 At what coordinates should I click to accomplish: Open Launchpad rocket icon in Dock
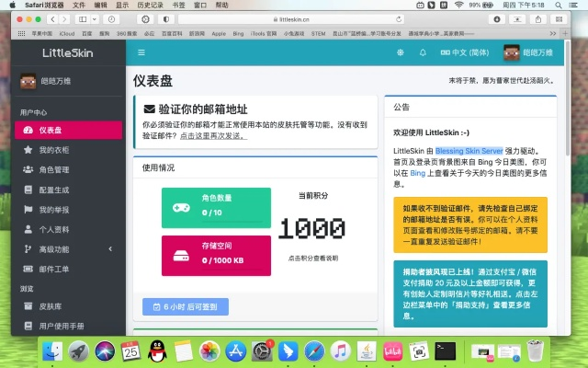(x=79, y=351)
